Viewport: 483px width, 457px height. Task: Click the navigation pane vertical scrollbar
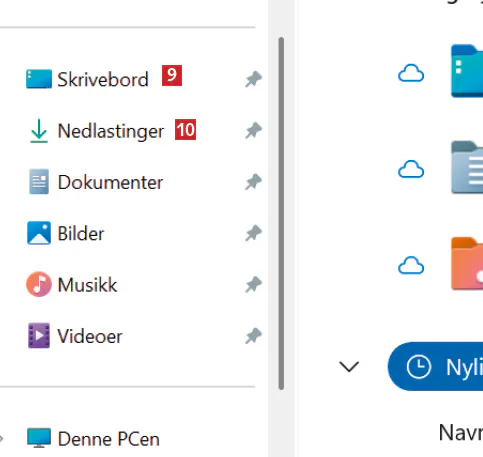pyautogui.click(x=281, y=213)
